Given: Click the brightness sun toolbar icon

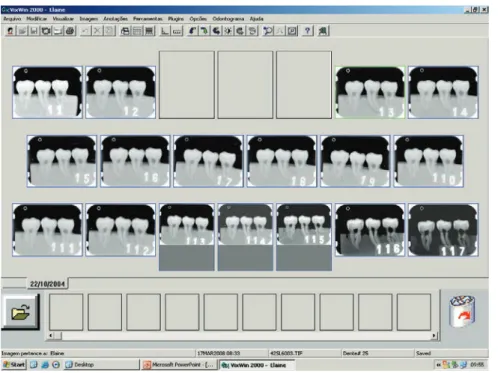Looking at the screenshot, I should coord(228,31).
